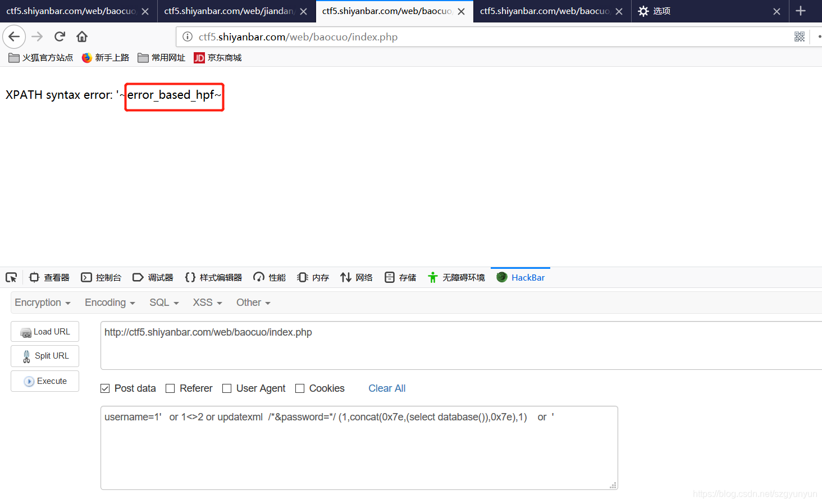
Task: Open 火狐官方站点 bookmark folder
Action: (x=41, y=58)
